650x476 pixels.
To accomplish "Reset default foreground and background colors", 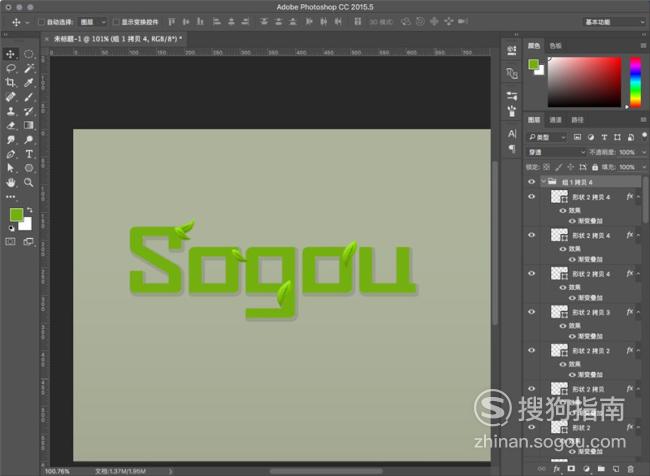I will [x=12, y=228].
